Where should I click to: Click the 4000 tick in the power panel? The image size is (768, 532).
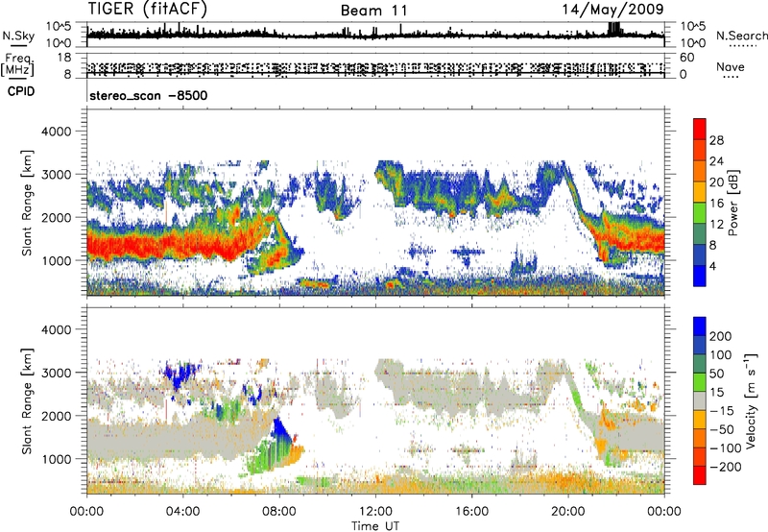(56, 132)
